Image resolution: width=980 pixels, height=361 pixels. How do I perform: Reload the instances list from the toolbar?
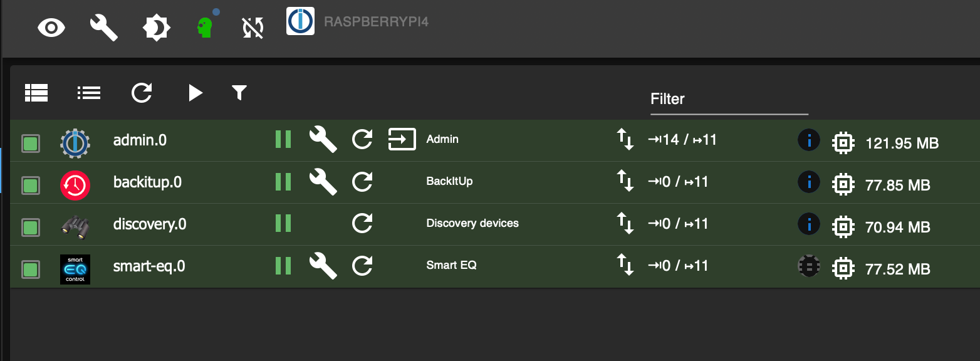[x=142, y=93]
